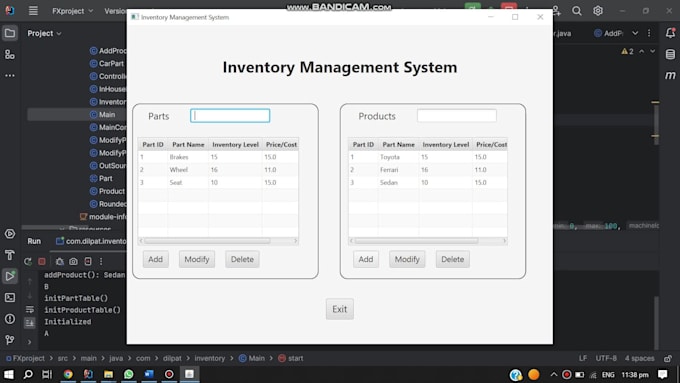Click Add button under Parts table
The height and width of the screenshot is (383, 680).
click(x=156, y=259)
